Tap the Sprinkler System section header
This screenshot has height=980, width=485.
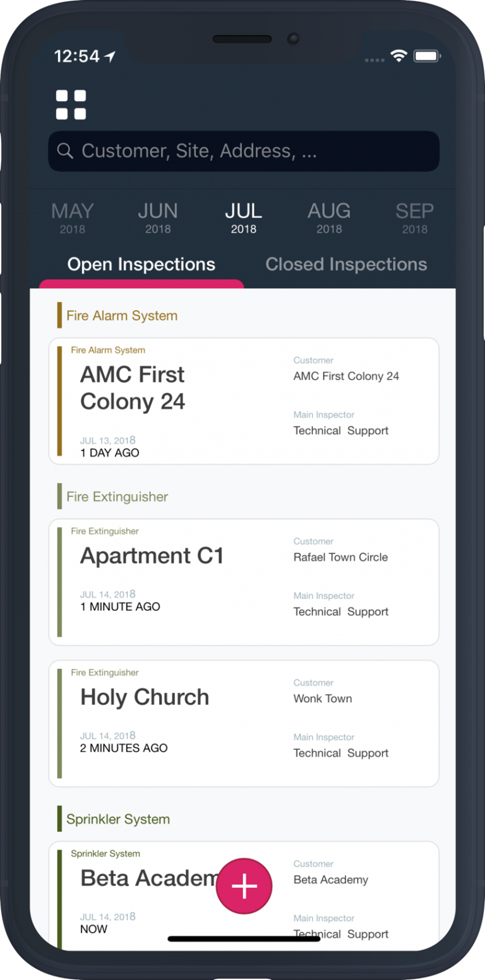[x=118, y=819]
